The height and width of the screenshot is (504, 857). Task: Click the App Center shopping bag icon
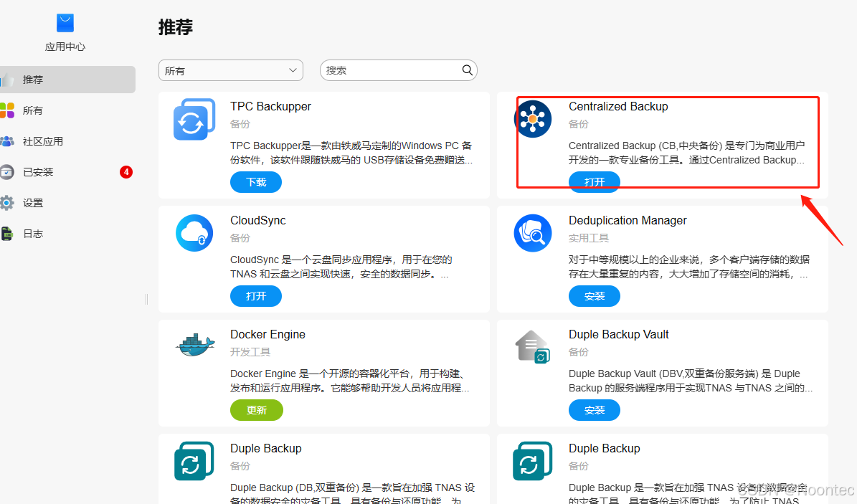tap(65, 23)
